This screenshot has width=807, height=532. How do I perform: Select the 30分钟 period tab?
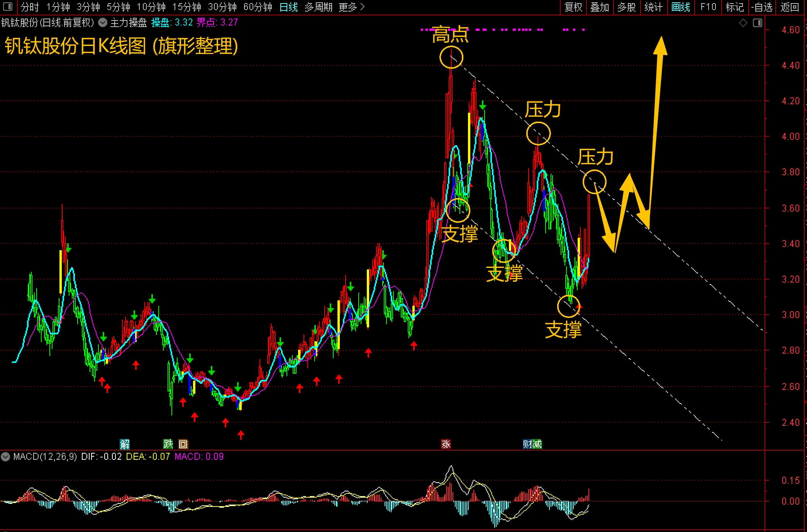[x=222, y=7]
